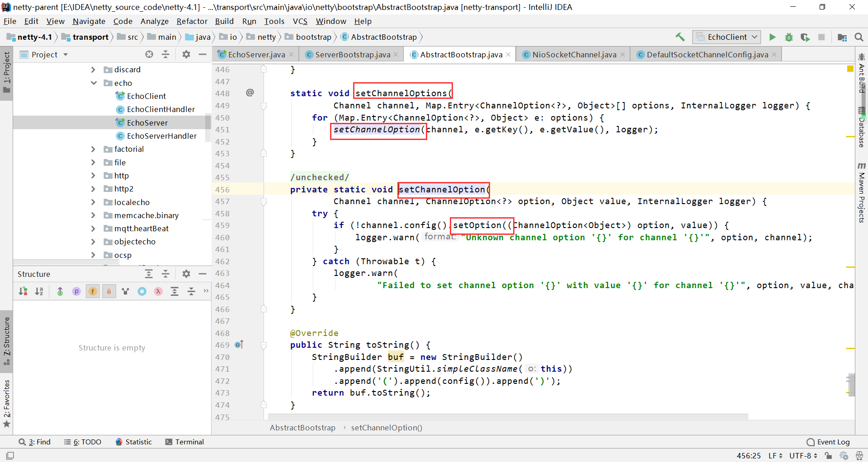Screen dimensions: 868x462
Task: Toggle Show non-public members in Structure
Action: 109,291
